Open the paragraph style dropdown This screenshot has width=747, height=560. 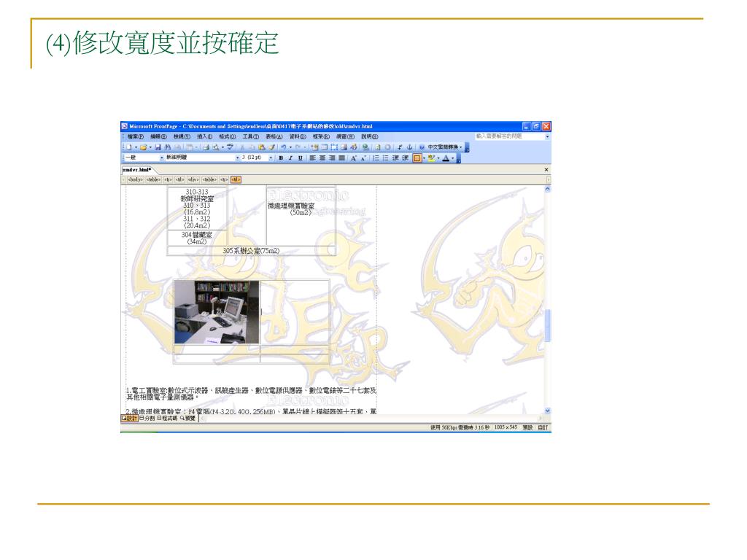pos(161,157)
